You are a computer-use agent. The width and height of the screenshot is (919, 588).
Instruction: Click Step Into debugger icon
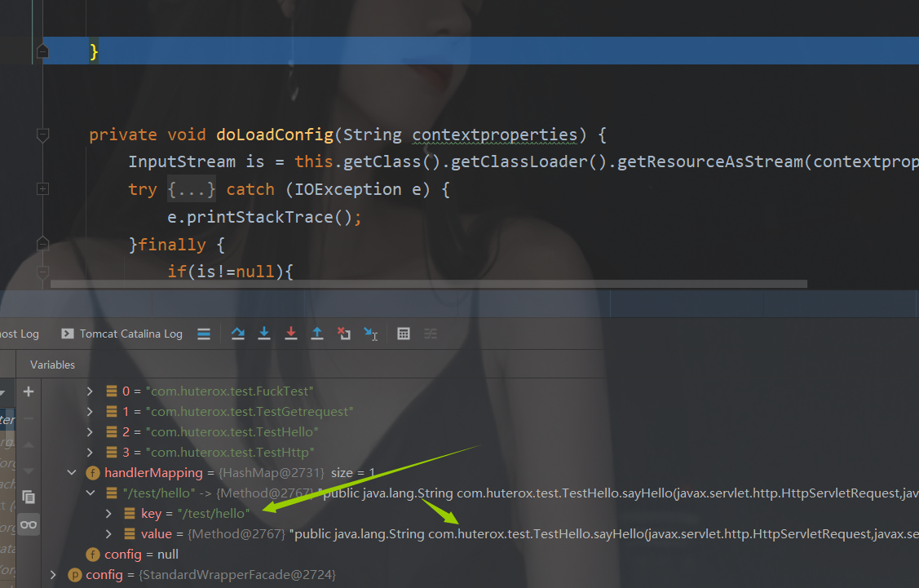[264, 334]
